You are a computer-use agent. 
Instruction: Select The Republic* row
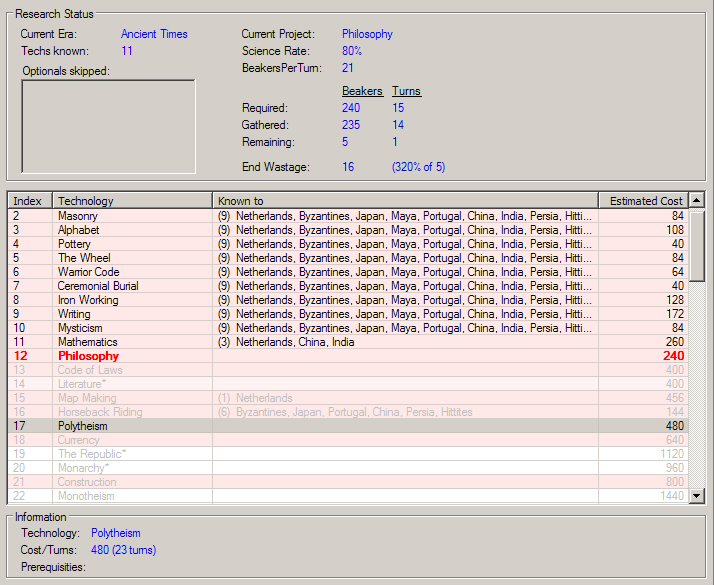point(348,454)
